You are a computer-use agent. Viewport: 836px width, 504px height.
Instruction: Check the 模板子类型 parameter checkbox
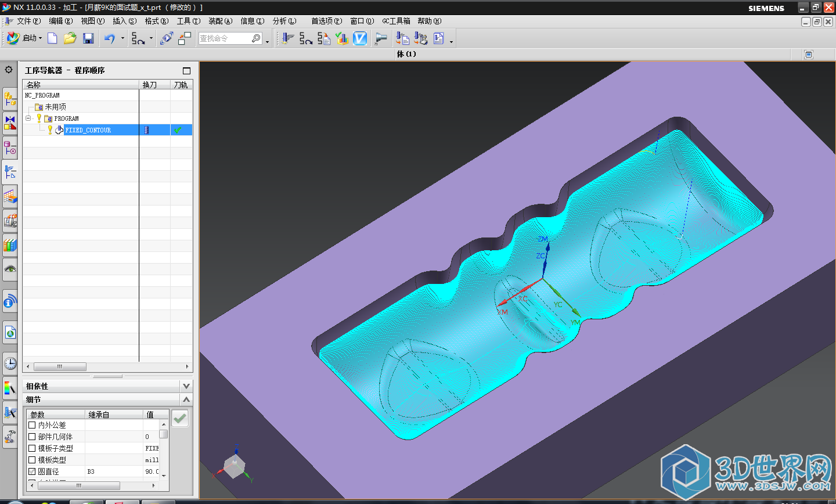click(32, 448)
